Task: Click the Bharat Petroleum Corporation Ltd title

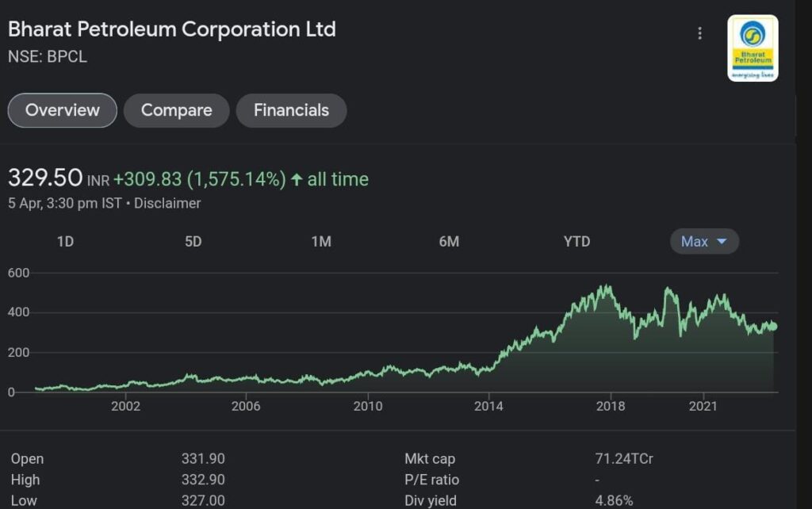Action: point(172,29)
